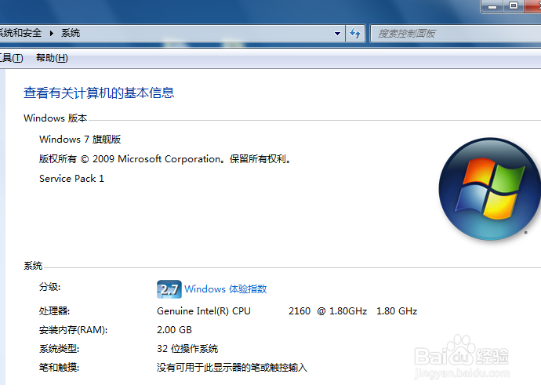Maximize the system window
Image resolution: width=541 pixels, height=392 pixels.
(x=514, y=5)
